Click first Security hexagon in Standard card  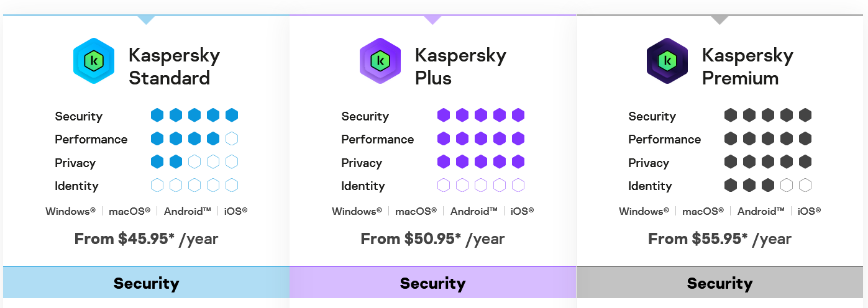(x=157, y=115)
